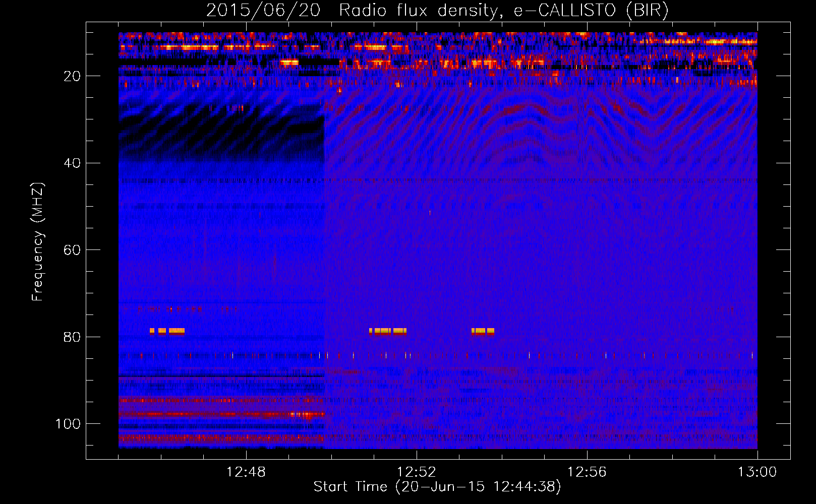816x504 pixels.
Task: Click the frequency tick label '60'
Action: pyautogui.click(x=72, y=250)
